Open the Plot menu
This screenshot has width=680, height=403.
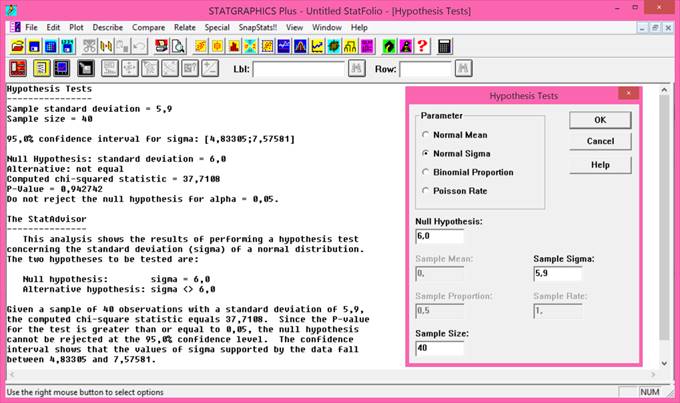76,27
